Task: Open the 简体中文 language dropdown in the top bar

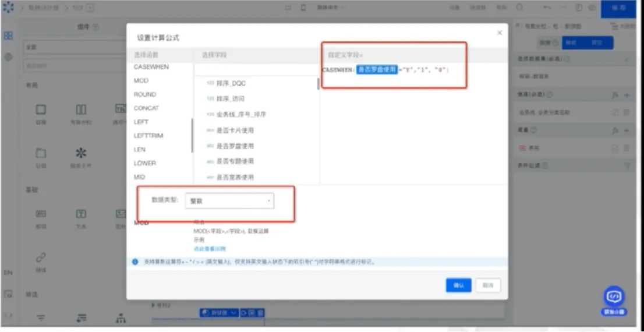Action: (x=331, y=8)
